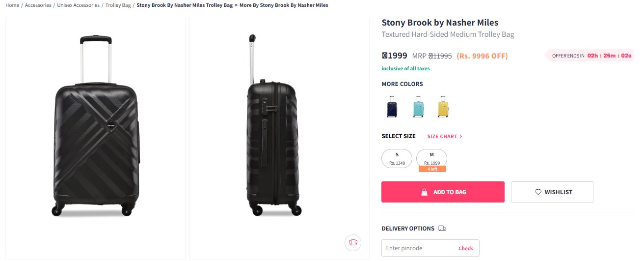
Task: Click the delivery truck icon
Action: pyautogui.click(x=442, y=229)
